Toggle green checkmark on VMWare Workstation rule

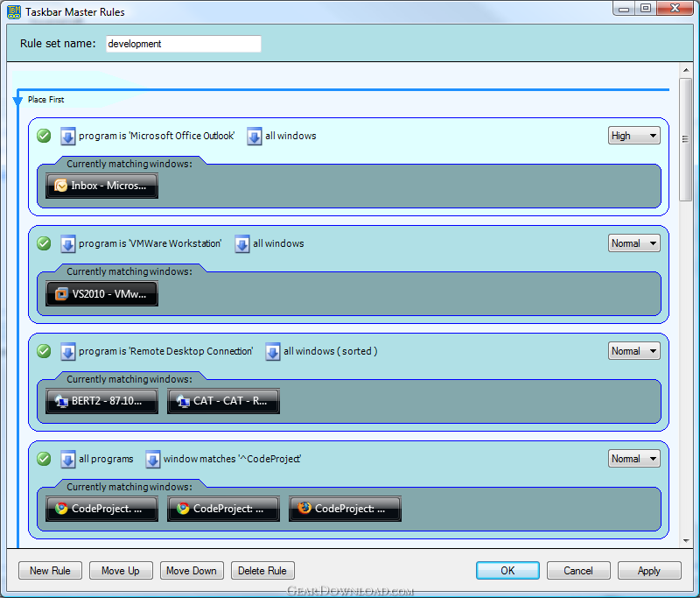44,243
